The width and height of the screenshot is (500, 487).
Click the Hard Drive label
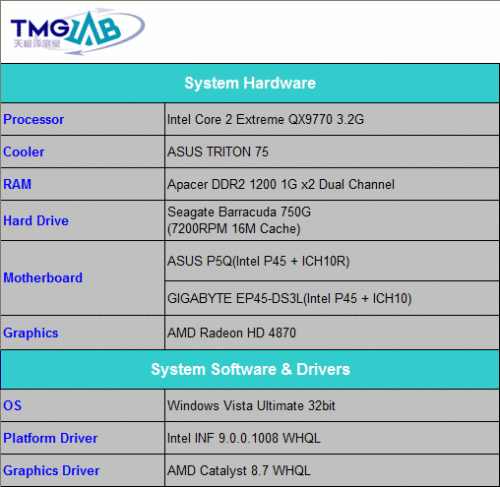[x=36, y=221]
